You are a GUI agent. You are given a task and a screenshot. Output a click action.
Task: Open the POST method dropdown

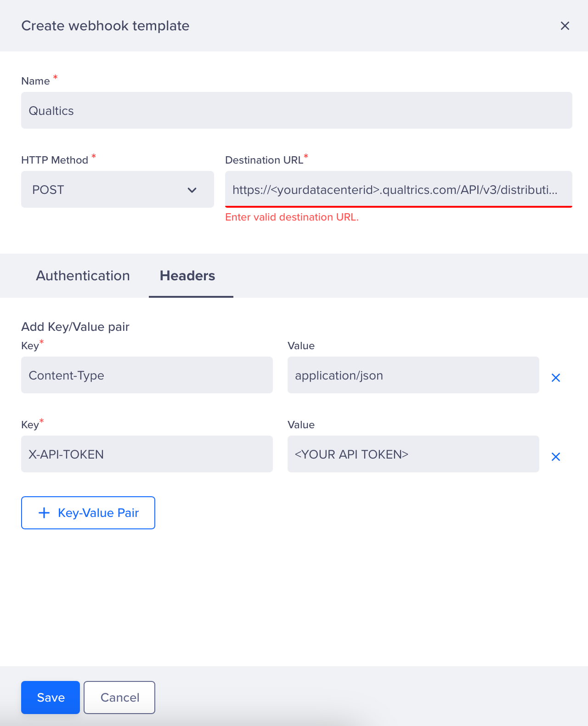pos(118,189)
